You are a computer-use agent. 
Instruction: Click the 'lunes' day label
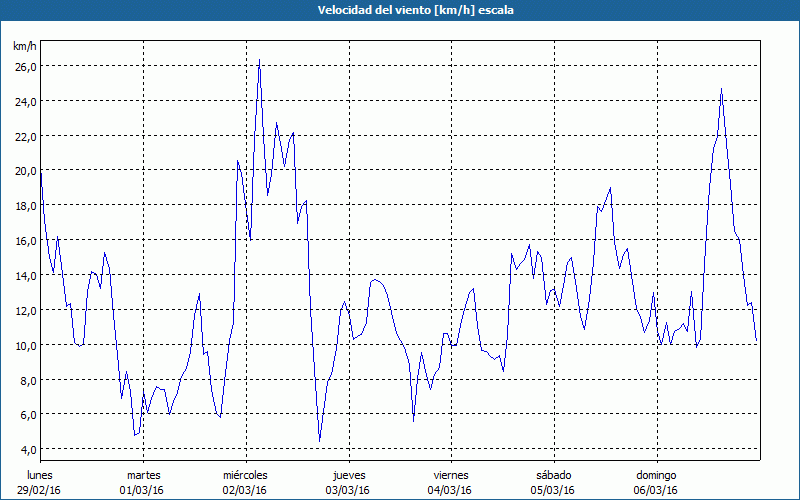pos(40,474)
